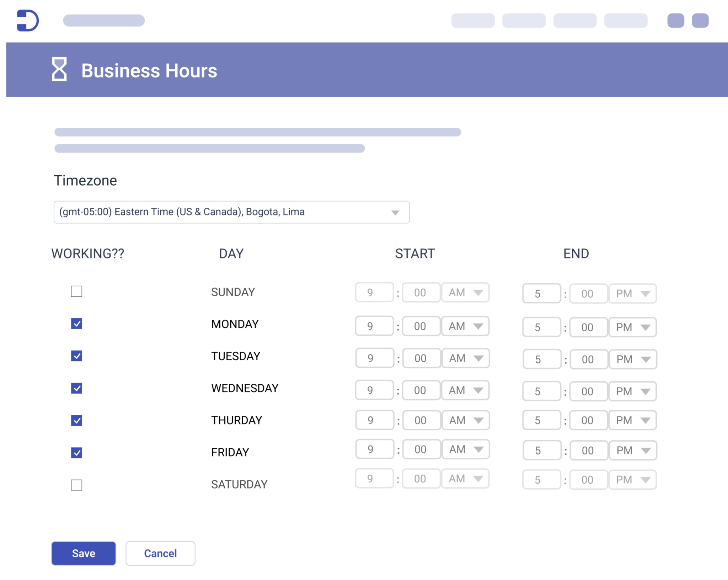Enable working hours for Sunday
The height and width of the screenshot is (580, 728).
76,292
